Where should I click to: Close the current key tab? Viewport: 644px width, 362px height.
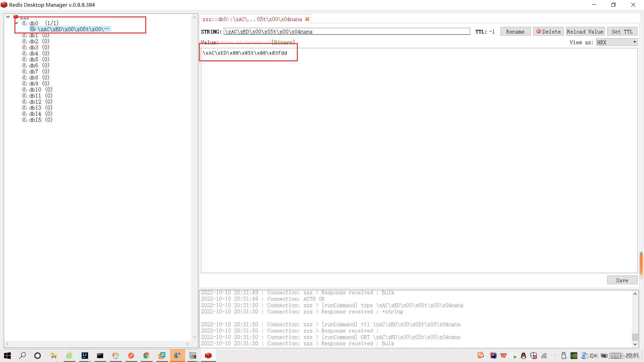pos(307,19)
